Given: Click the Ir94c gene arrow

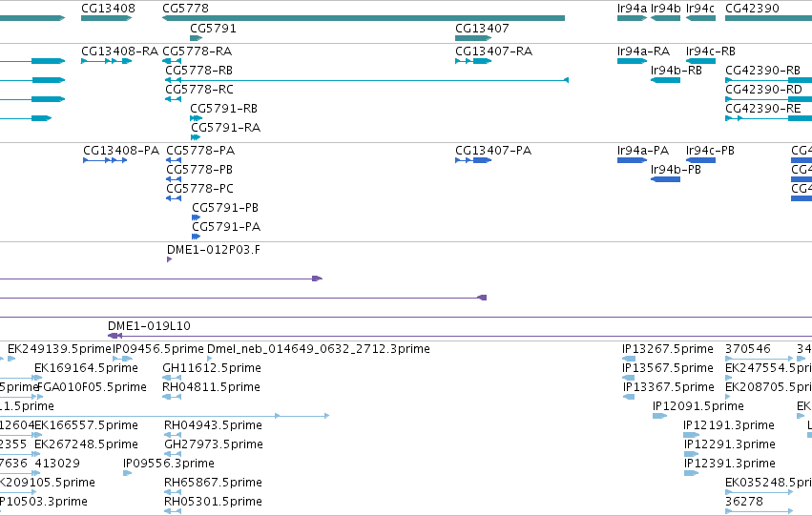Looking at the screenshot, I should point(700,18).
